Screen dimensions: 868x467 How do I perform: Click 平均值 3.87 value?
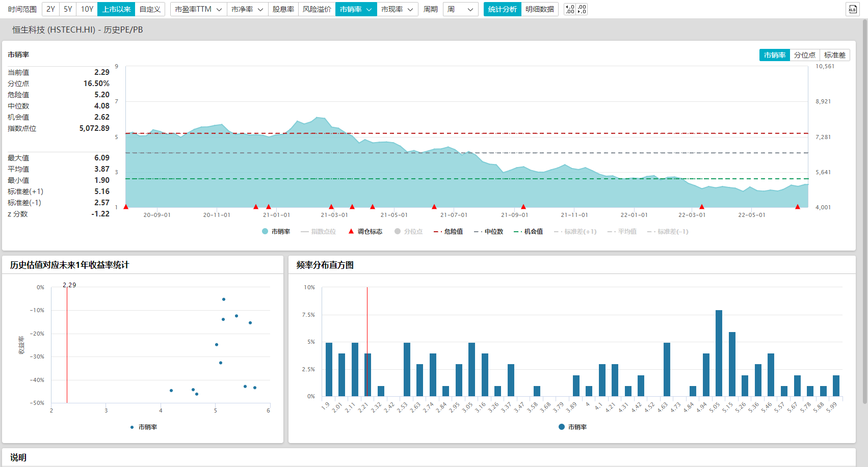pos(102,169)
